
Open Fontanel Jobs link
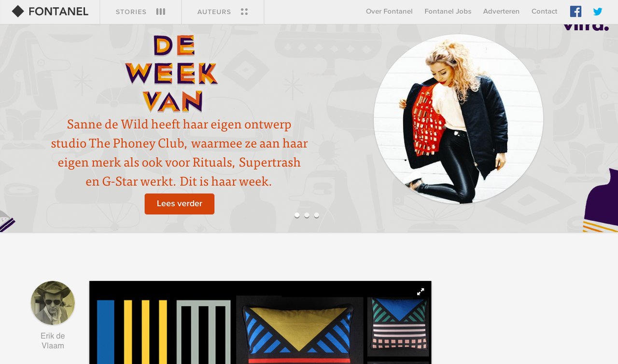[x=448, y=12]
